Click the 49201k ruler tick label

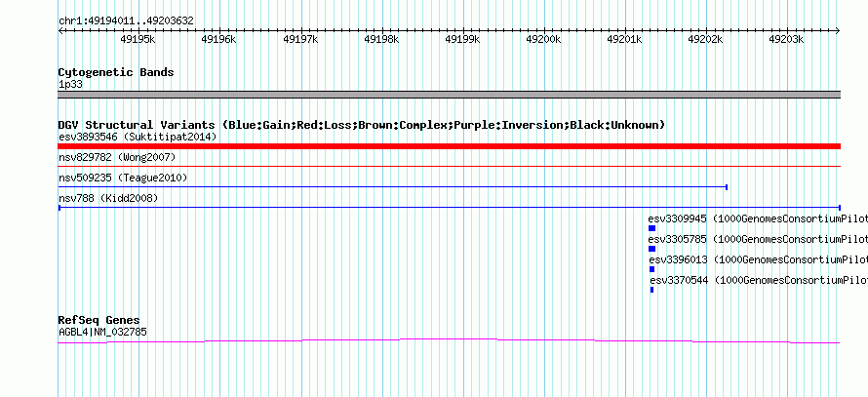[624, 39]
